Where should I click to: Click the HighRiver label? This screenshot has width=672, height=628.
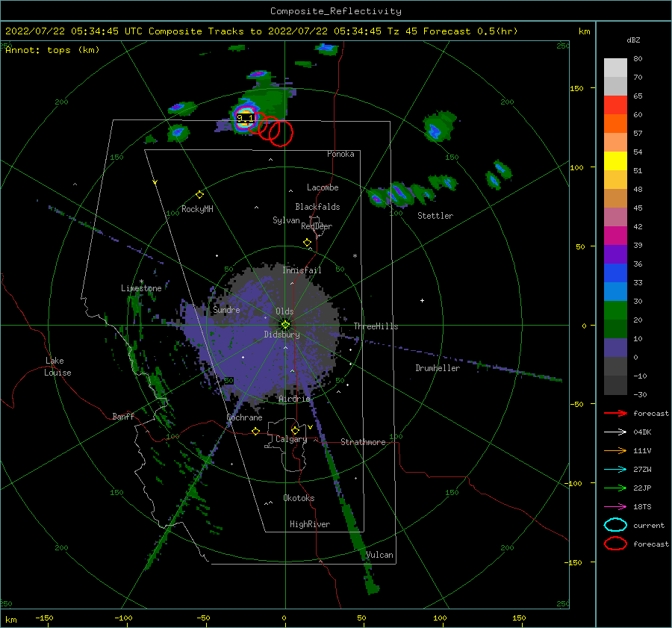click(310, 524)
